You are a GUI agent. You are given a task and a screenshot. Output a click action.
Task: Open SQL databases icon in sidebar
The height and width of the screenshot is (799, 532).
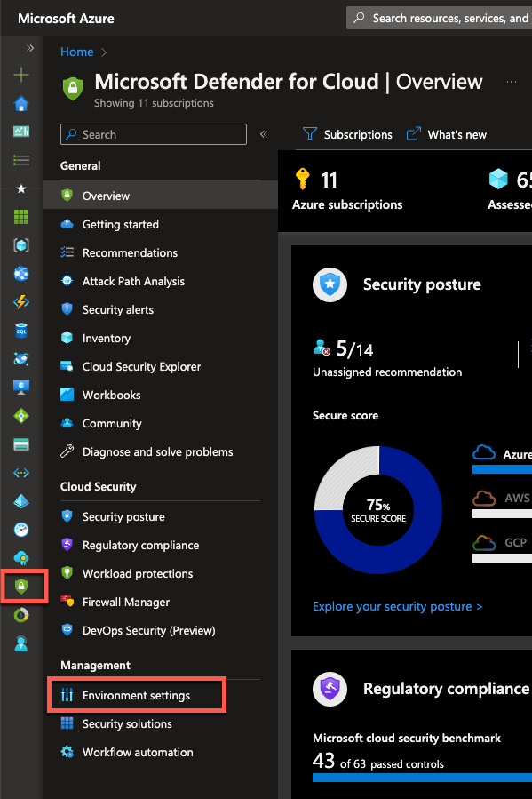(x=21, y=331)
